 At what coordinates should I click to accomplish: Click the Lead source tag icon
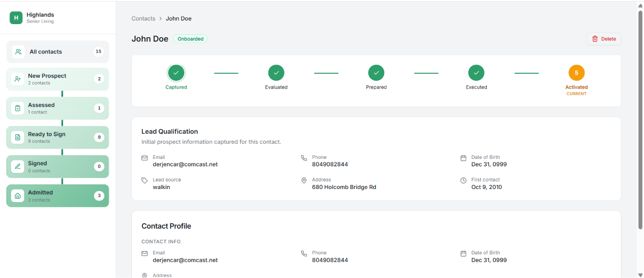click(145, 180)
